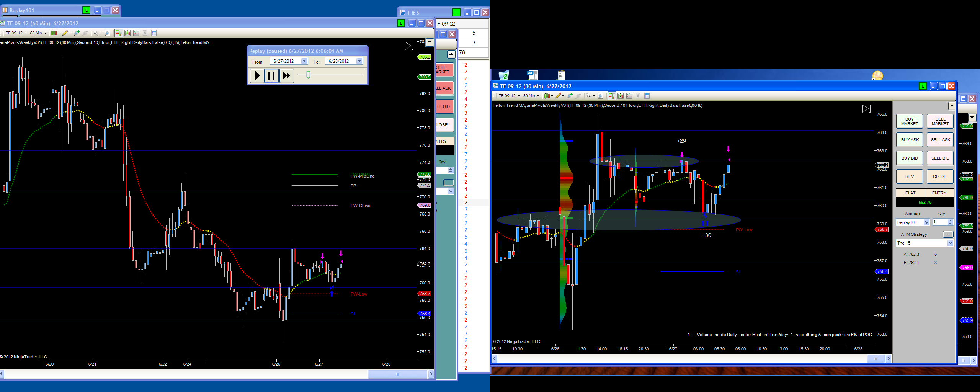This screenshot has height=392, width=980.
Task: Jump to latest bar in 60 Min chart
Action: 409,46
